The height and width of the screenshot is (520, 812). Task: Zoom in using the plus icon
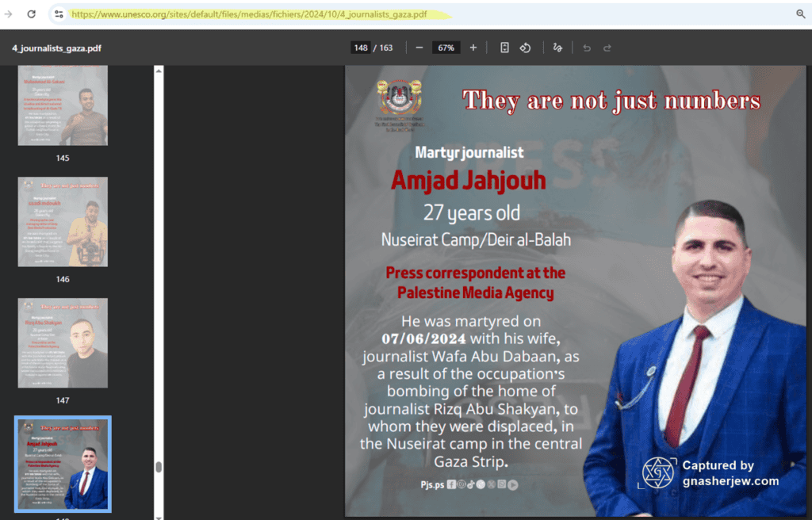pos(473,47)
